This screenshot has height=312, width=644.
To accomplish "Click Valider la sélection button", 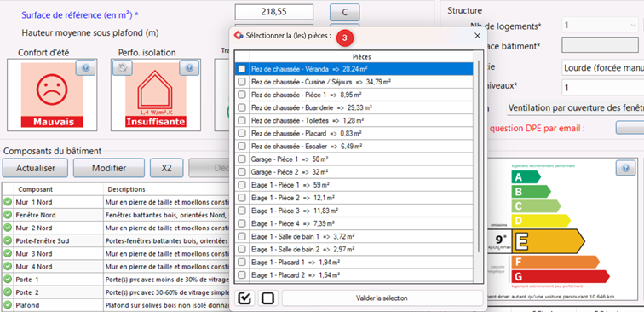I will click(x=382, y=298).
